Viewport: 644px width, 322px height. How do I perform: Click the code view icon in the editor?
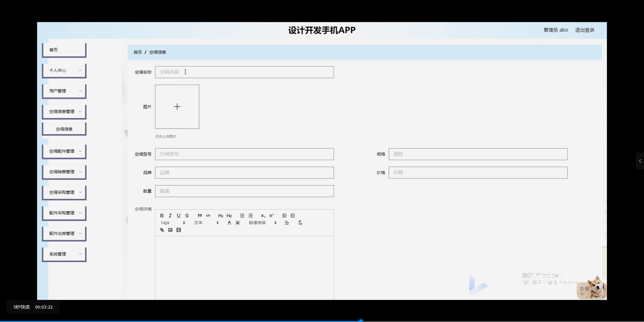point(208,216)
